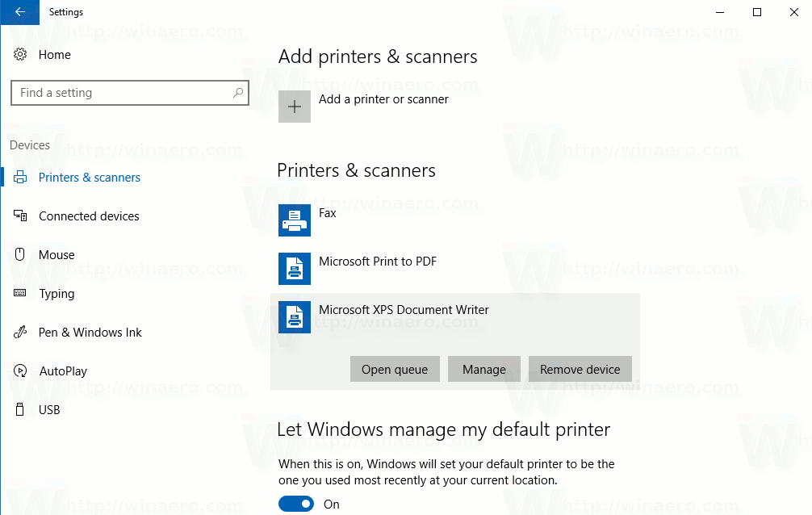812x515 pixels.
Task: Select the USB icon
Action: coord(21,409)
